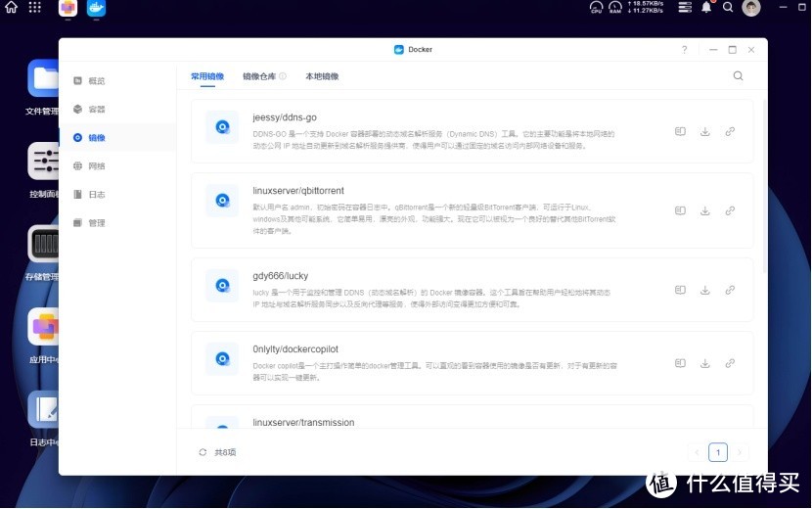Open the app grid launcher icon

pyautogui.click(x=34, y=7)
